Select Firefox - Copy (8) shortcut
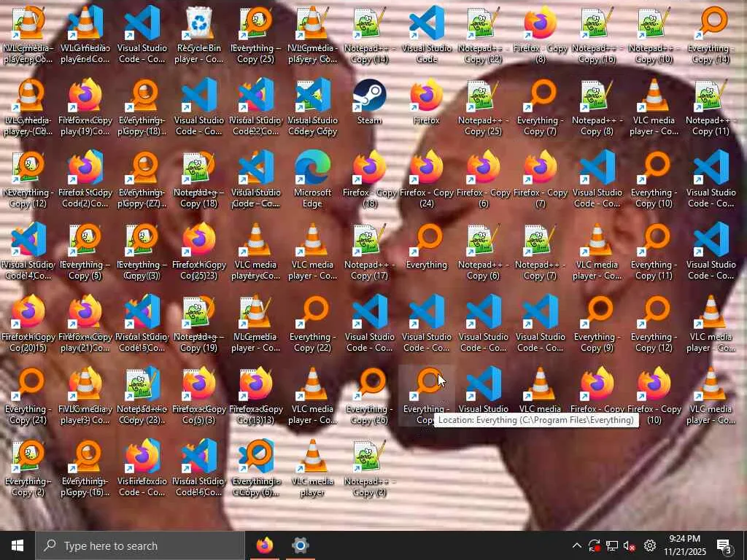This screenshot has height=560, width=747. point(541,36)
